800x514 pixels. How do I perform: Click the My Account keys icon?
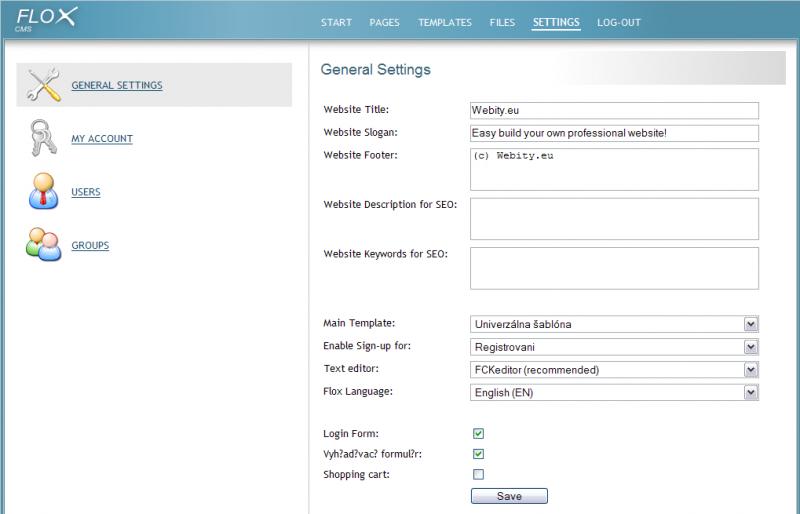tap(43, 138)
